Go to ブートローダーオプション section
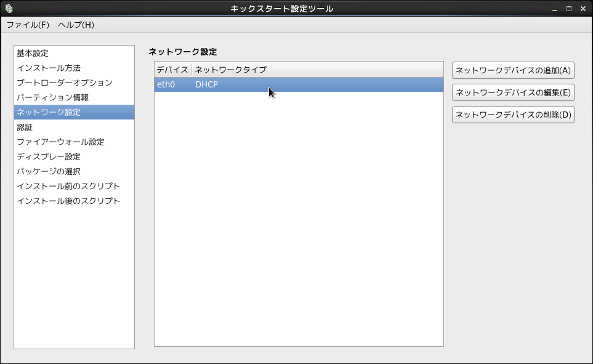The width and height of the screenshot is (593, 364). tap(65, 83)
